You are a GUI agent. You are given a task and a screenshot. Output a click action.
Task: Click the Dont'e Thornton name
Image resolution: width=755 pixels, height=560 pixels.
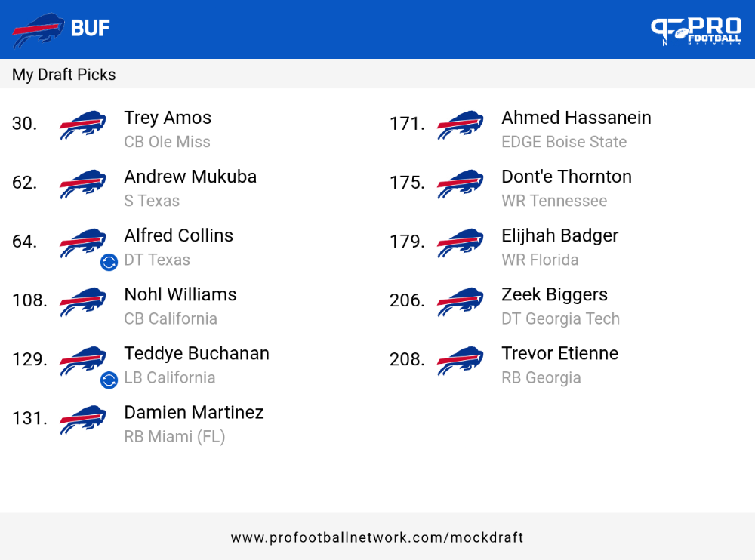tap(566, 177)
